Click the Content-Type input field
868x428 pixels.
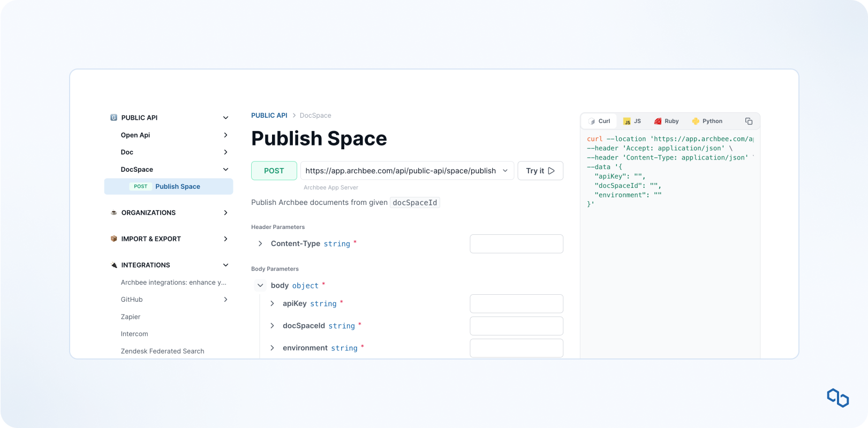(x=517, y=244)
